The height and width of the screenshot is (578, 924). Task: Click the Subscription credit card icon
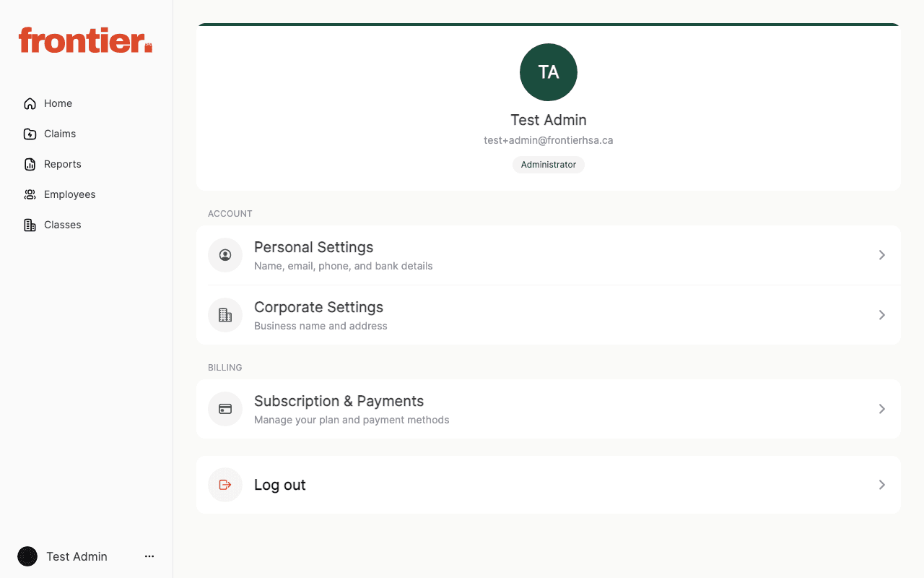click(x=225, y=408)
